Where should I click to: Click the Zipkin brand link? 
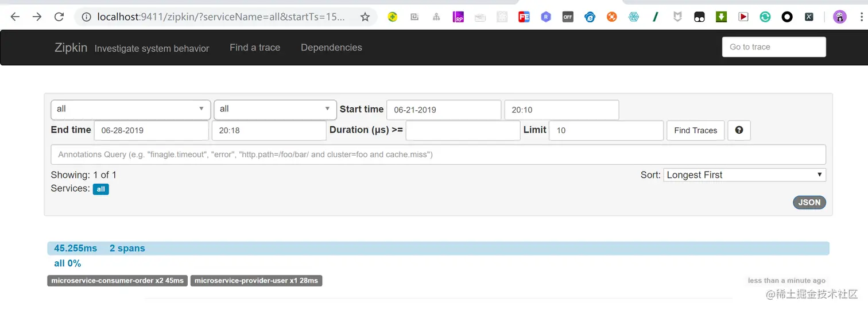[71, 48]
